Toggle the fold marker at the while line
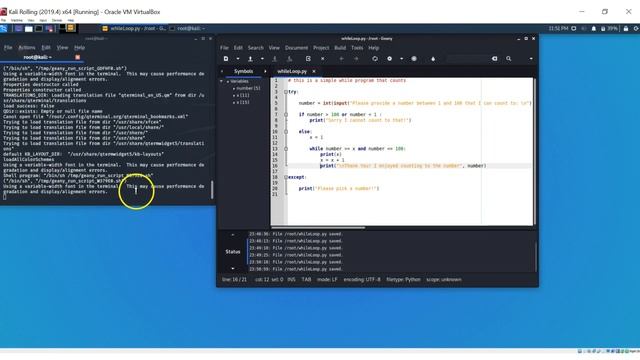The image size is (640, 360). 286,149
